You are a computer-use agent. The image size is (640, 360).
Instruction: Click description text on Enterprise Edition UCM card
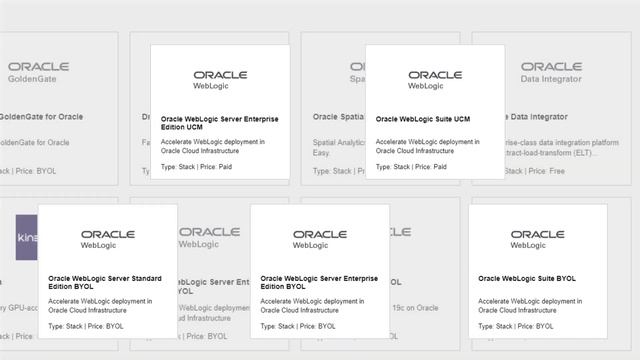[x=213, y=146]
